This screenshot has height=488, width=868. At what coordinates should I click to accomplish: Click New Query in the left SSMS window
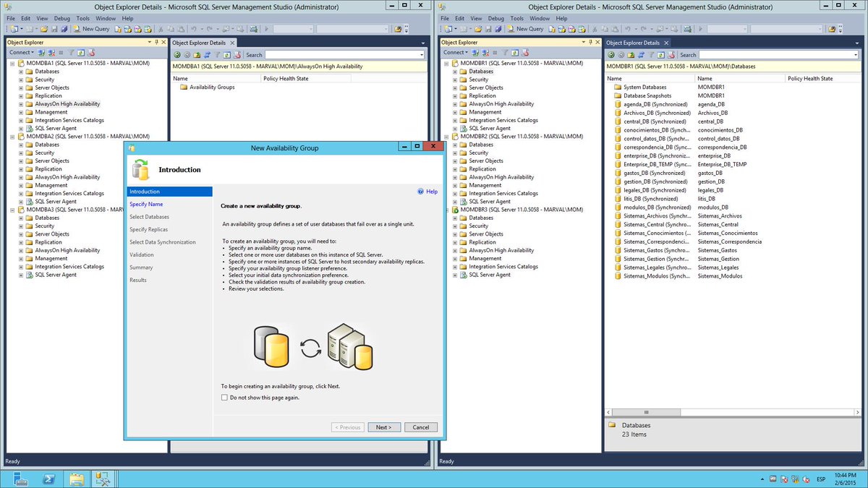tap(91, 29)
